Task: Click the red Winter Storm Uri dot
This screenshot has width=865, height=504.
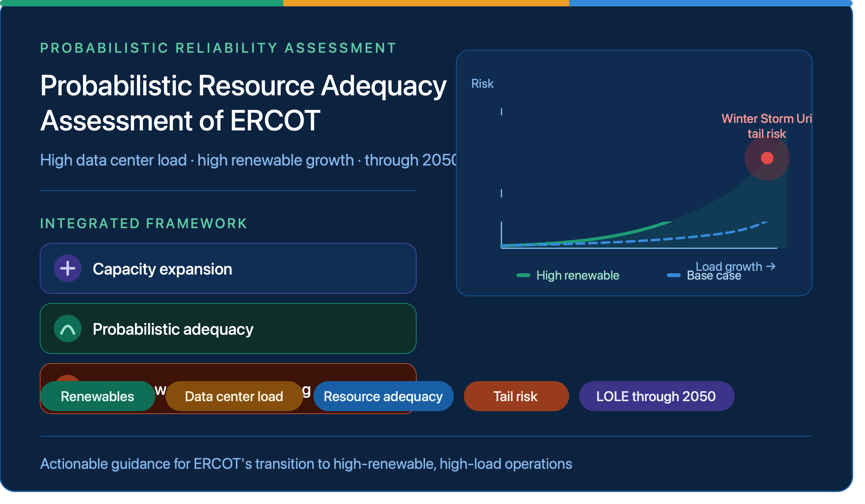Action: point(767,158)
